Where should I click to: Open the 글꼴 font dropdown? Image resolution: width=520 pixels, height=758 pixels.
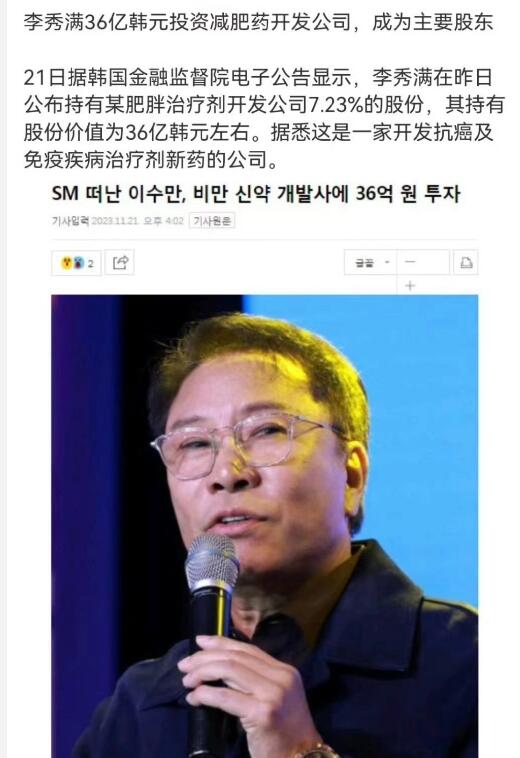tap(371, 262)
